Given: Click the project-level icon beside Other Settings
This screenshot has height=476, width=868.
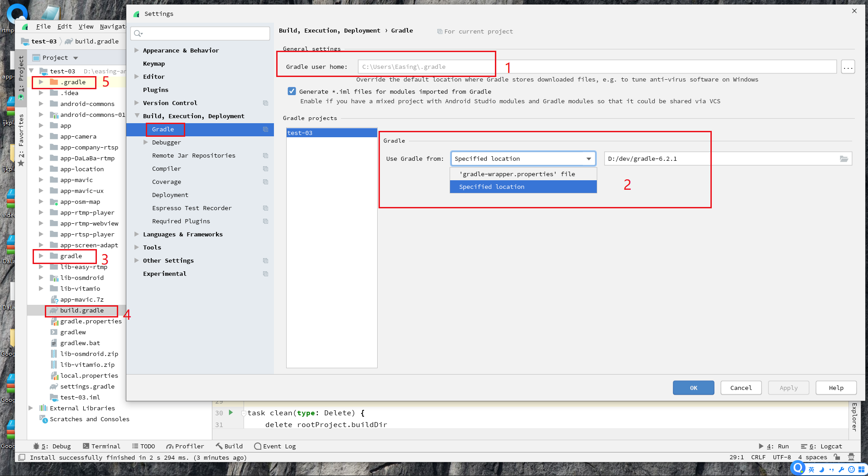Looking at the screenshot, I should (x=266, y=261).
